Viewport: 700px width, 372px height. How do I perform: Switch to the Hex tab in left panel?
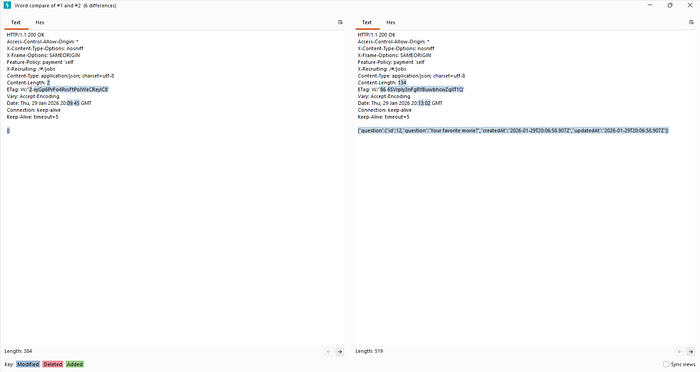40,22
